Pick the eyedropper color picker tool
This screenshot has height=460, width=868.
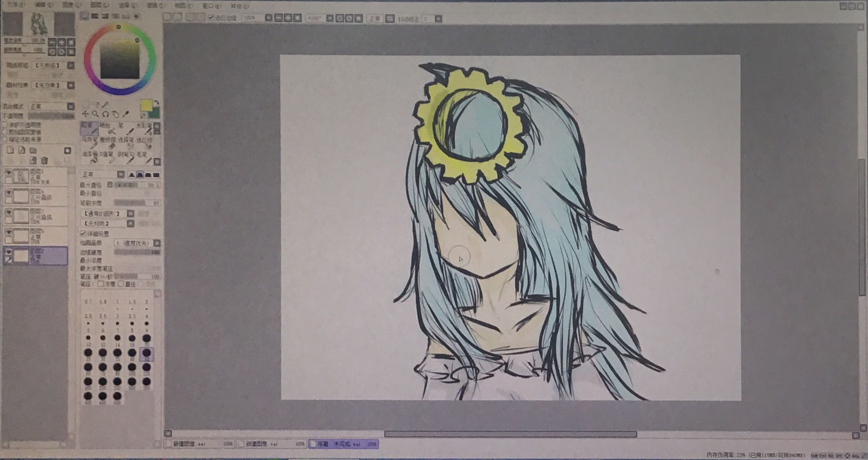click(125, 114)
